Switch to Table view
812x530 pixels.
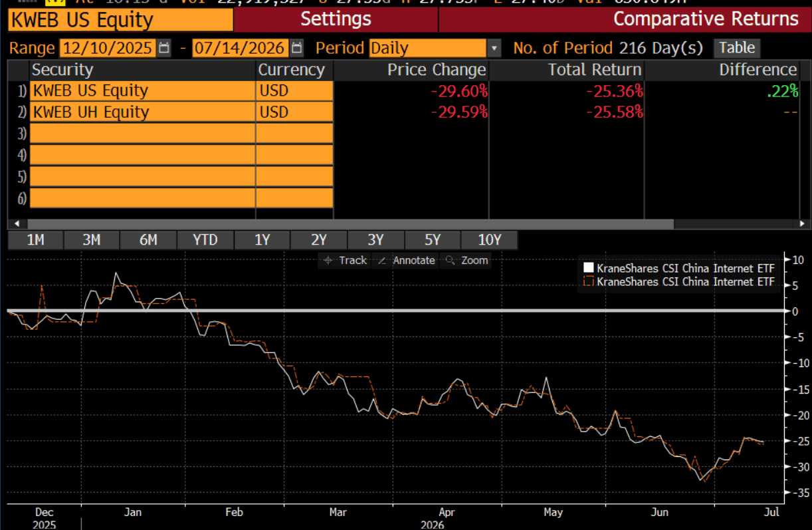pos(738,48)
